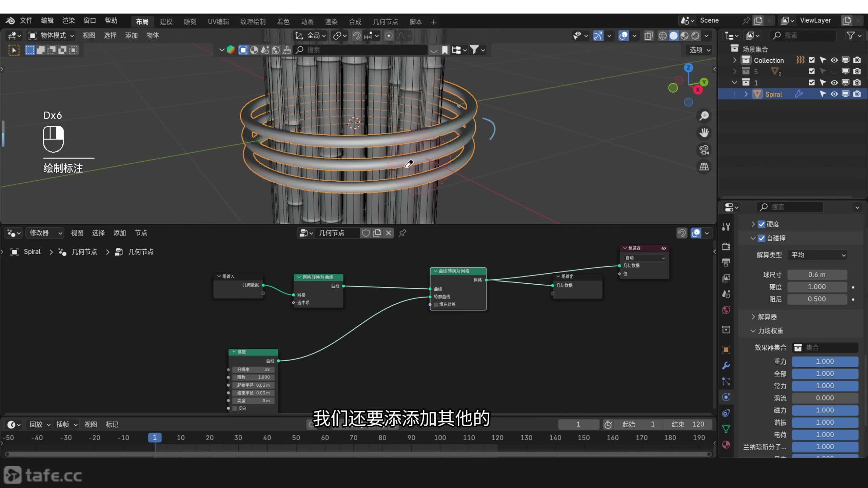This screenshot has width=868, height=488.
Task: Hide the Spiral object with eye icon
Action: point(834,94)
